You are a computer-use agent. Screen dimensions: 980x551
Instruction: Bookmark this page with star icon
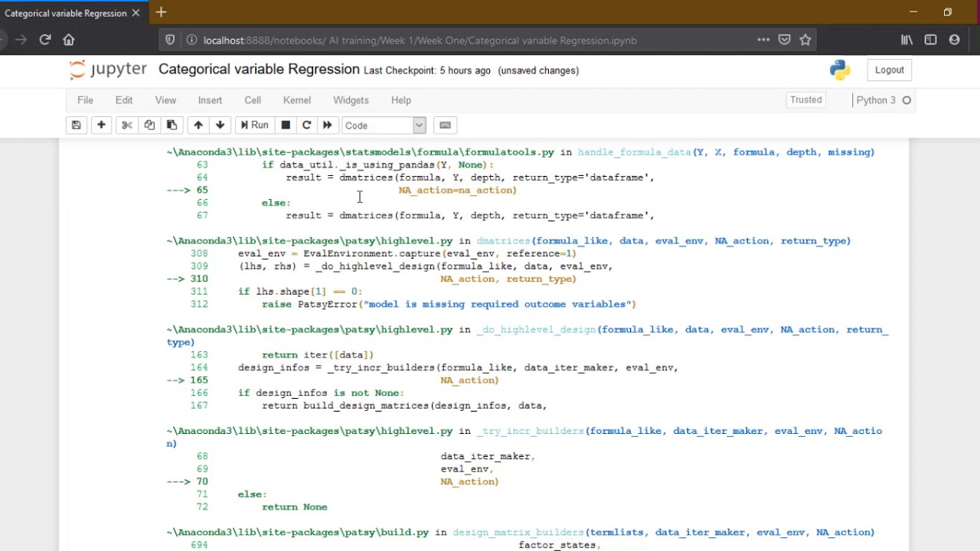[805, 40]
